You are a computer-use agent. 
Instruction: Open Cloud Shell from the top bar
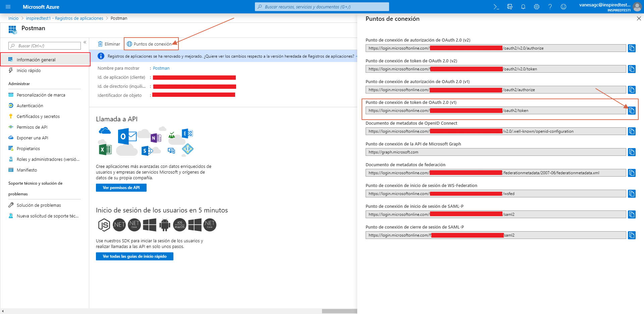click(496, 7)
